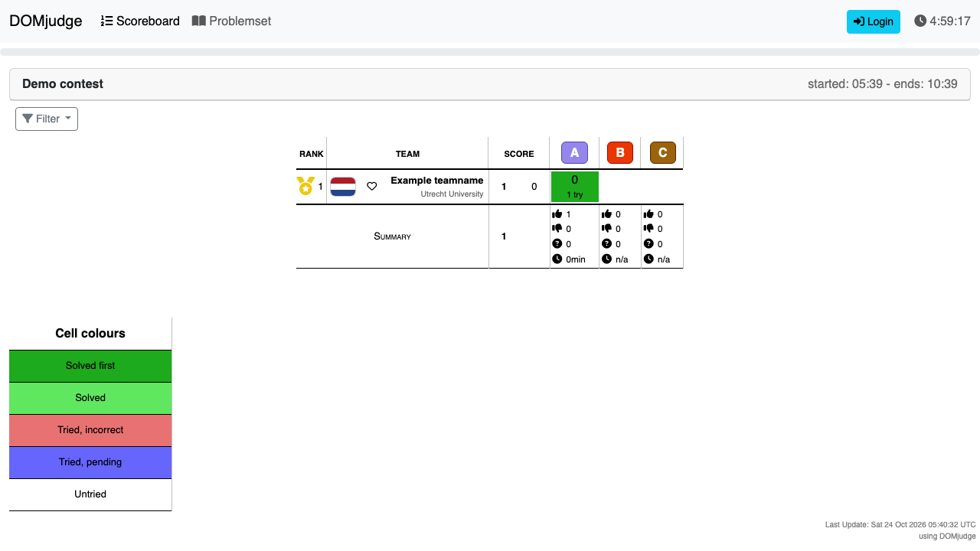Image resolution: width=980 pixels, height=551 pixels.
Task: Click thumbs-up icon in problem B summary
Action: tap(607, 214)
